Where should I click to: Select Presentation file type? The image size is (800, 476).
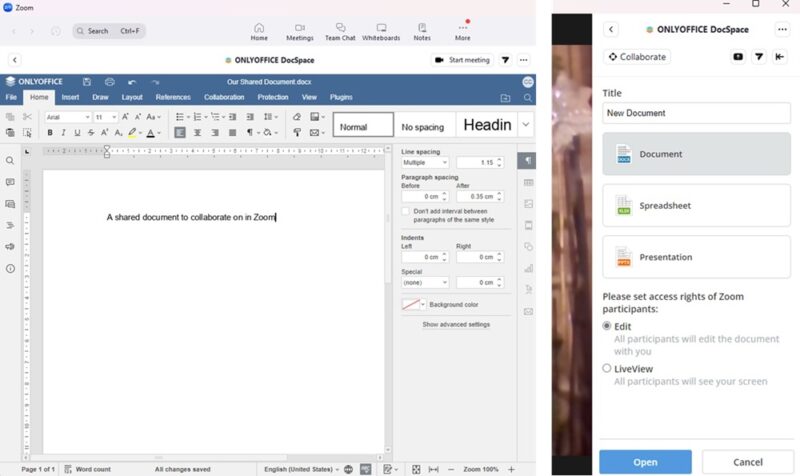[696, 257]
